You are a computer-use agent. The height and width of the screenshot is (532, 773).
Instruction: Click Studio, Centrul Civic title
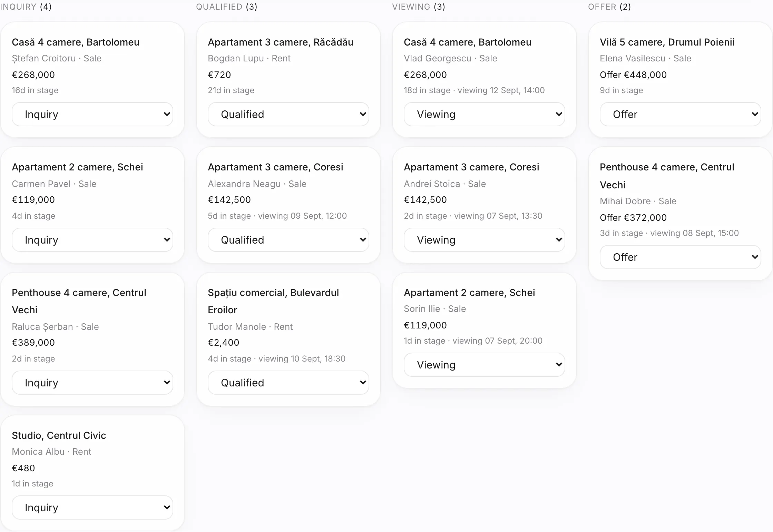coord(59,435)
